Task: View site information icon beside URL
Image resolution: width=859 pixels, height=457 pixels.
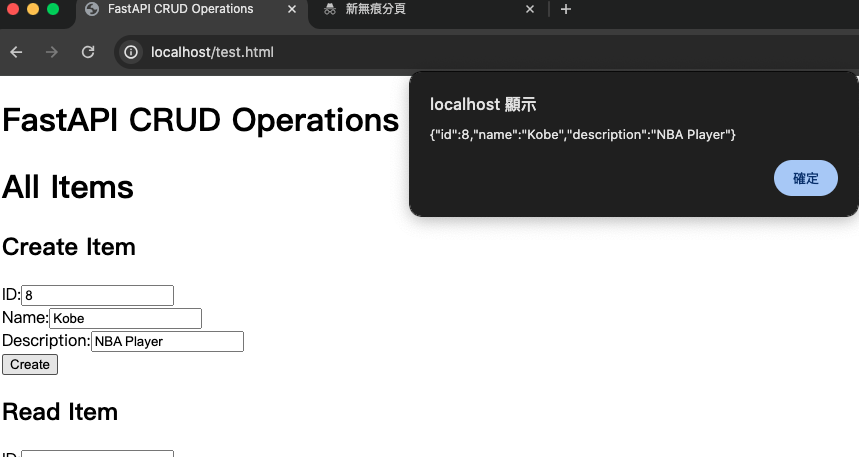Action: tap(131, 52)
